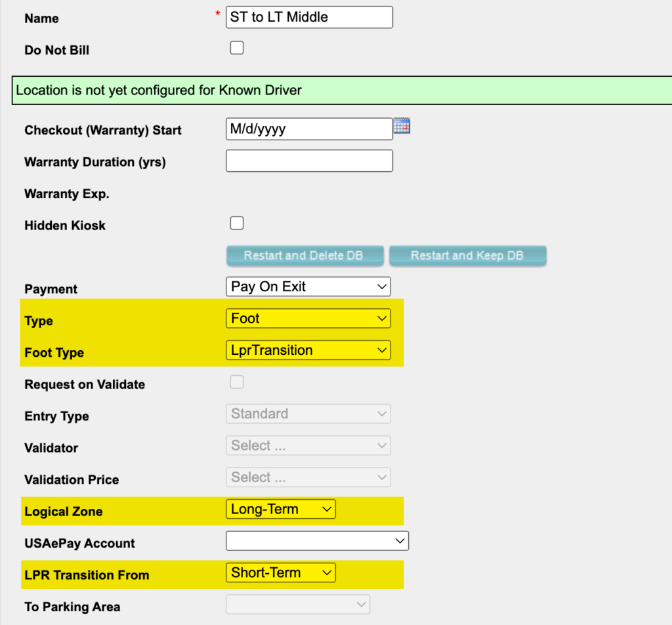The height and width of the screenshot is (625, 672).
Task: Expand the Validation Price dropdown
Action: (308, 477)
